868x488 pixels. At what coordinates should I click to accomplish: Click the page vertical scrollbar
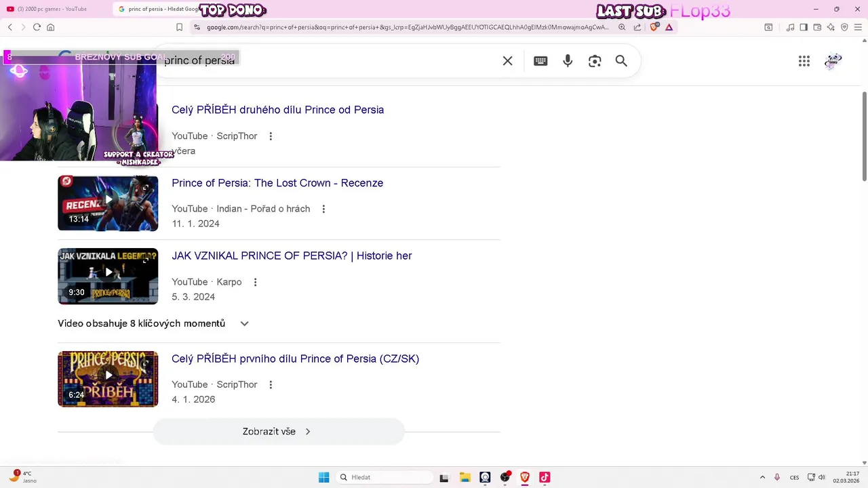pyautogui.click(x=864, y=136)
